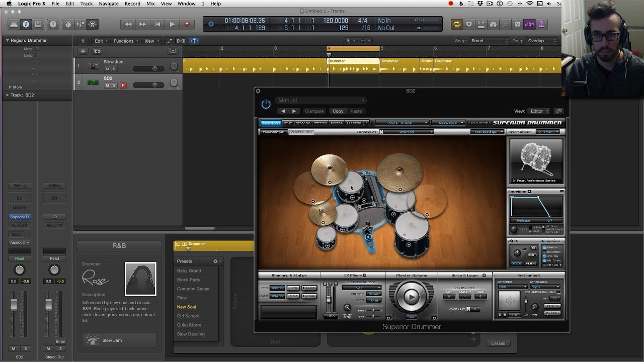Select the green SD2 track icon

click(x=93, y=82)
